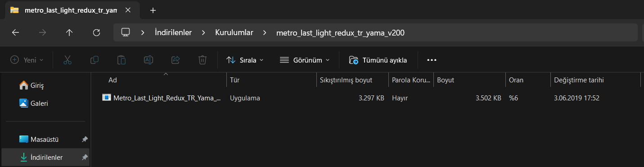Select İndirilenler in the address breadcrumb
The image size is (644, 167).
tap(173, 32)
